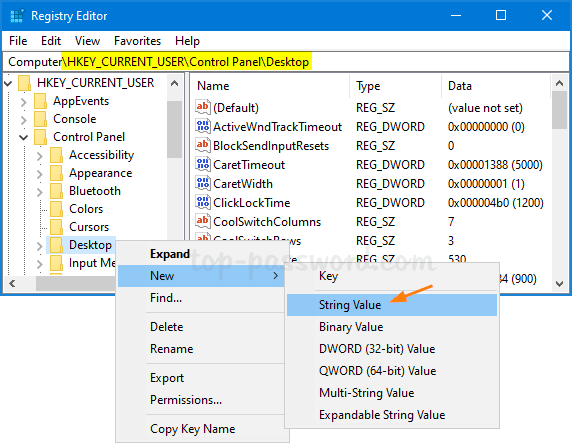Click the Desktop folder icon

pos(56,245)
